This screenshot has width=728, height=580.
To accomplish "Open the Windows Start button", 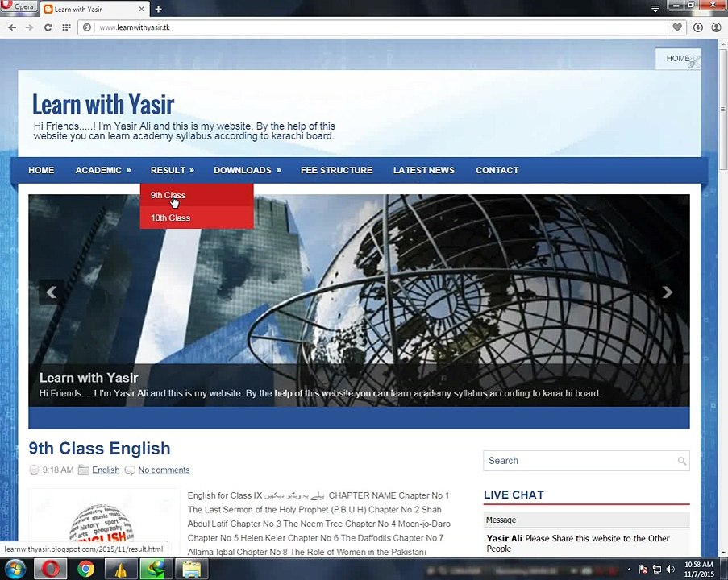I will 15,569.
